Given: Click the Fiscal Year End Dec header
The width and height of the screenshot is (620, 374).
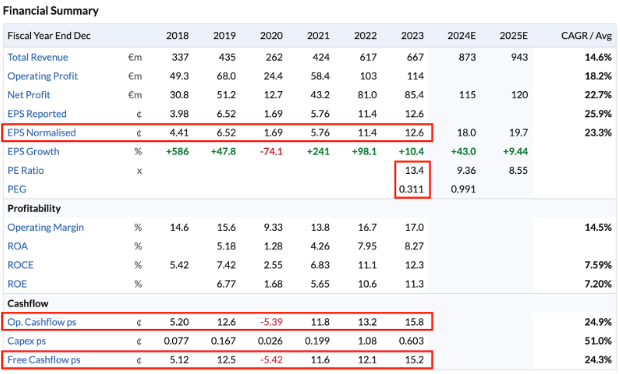Looking at the screenshot, I should point(49,36).
